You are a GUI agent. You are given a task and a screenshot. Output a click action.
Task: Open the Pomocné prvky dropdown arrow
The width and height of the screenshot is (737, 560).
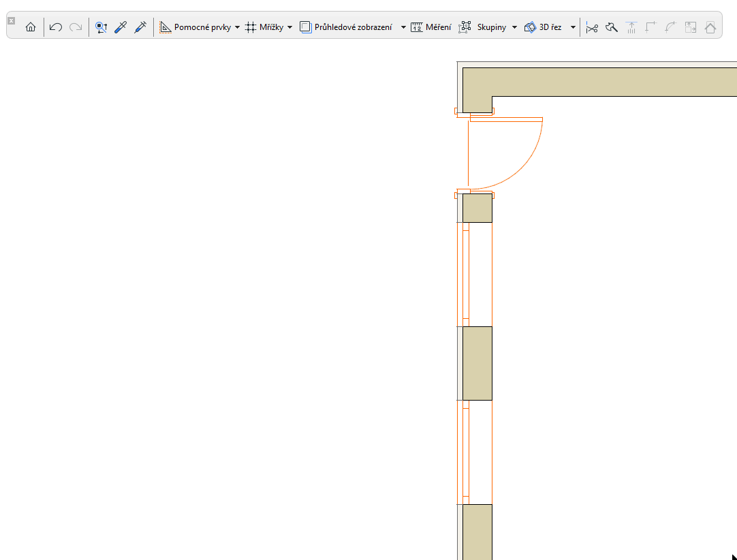(238, 27)
